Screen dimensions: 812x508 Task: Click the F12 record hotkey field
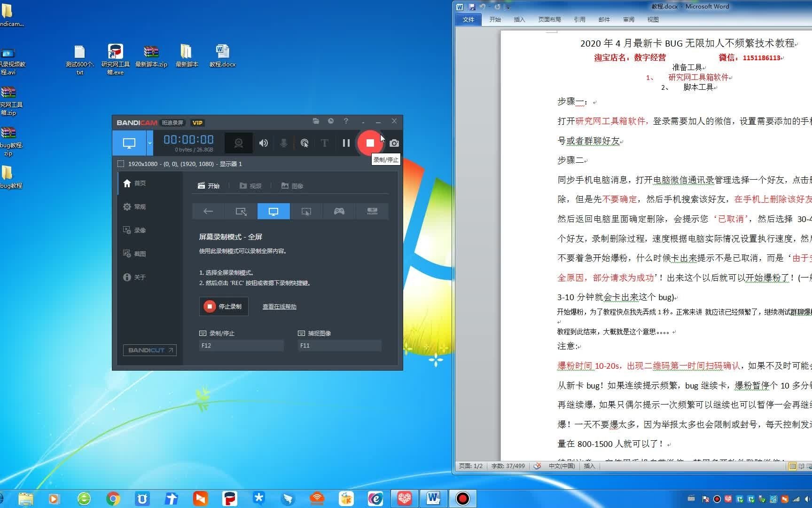tap(241, 345)
